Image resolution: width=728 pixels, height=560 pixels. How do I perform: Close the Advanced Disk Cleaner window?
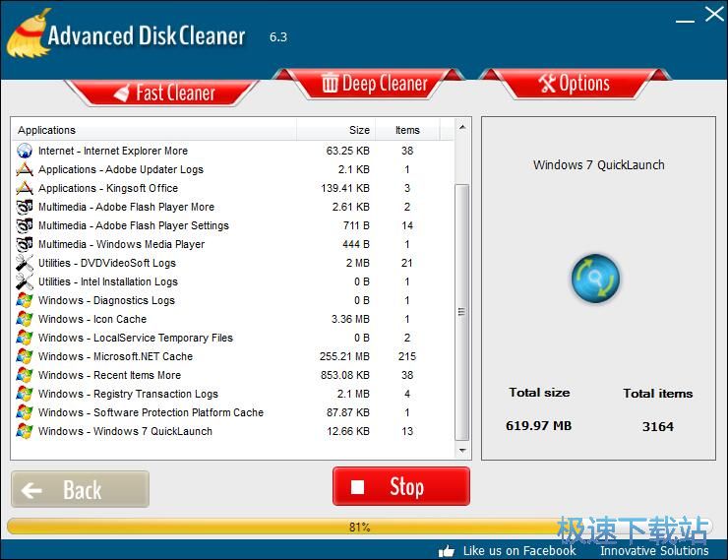714,15
